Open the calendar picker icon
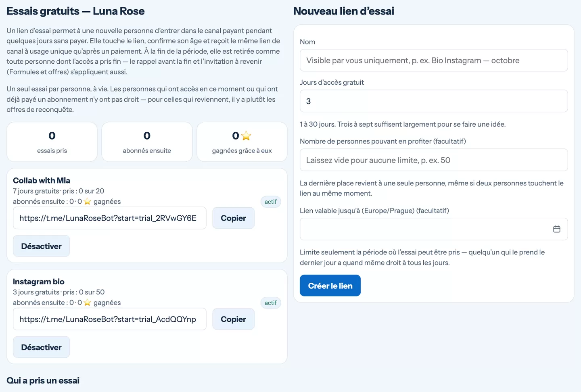Image resolution: width=581 pixels, height=392 pixels. pos(557,229)
